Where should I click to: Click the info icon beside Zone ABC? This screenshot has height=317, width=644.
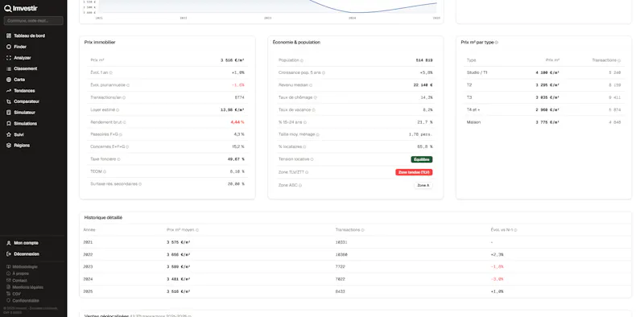[x=300, y=186]
